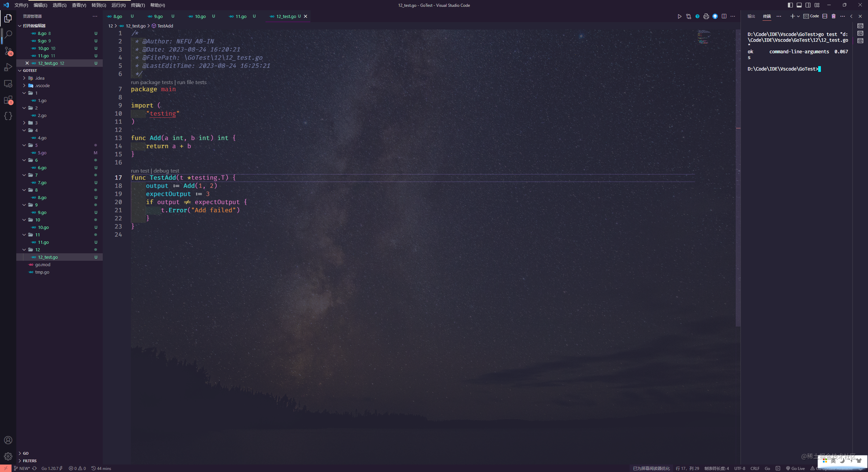Click the printer icon in editor toolbar
This screenshot has height=472, width=868.
(706, 16)
